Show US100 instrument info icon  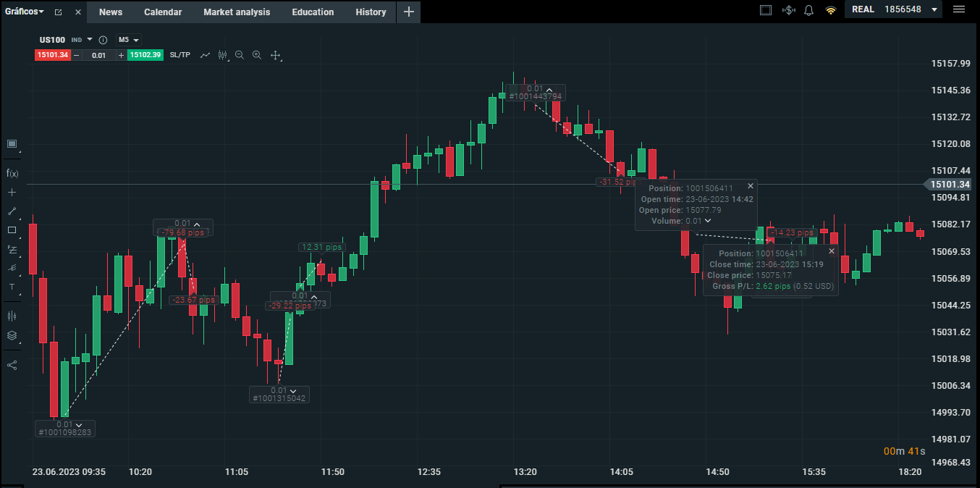(103, 40)
